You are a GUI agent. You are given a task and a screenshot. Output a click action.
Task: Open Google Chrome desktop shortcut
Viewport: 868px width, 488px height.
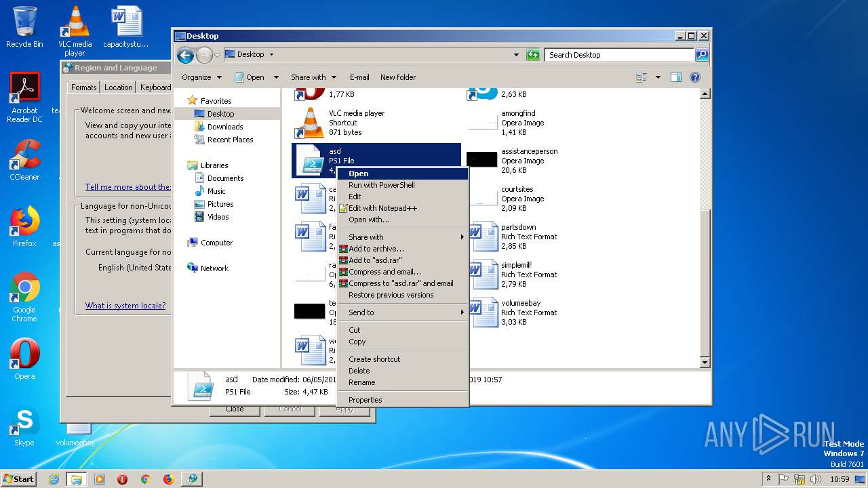coord(24,298)
